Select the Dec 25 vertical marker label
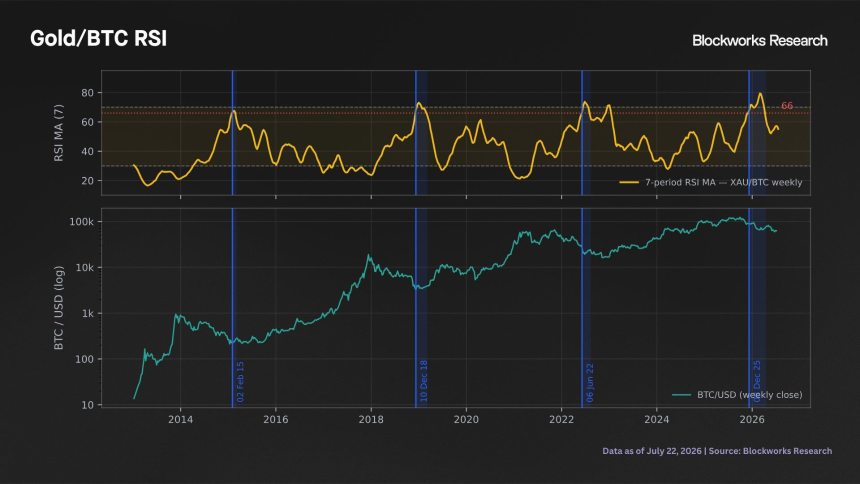 pyautogui.click(x=757, y=381)
